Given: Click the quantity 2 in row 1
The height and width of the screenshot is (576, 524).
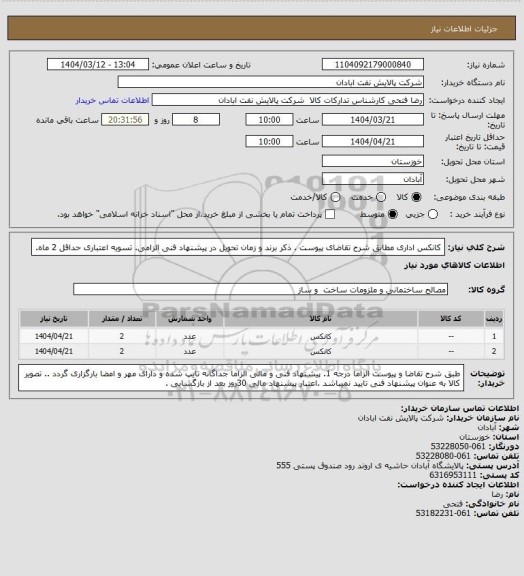Looking at the screenshot, I should click(122, 336).
